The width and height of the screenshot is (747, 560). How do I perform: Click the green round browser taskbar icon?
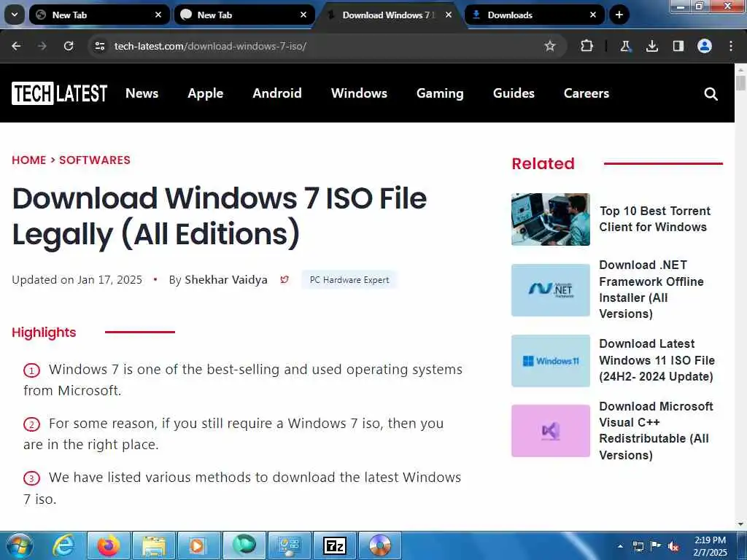click(x=244, y=545)
